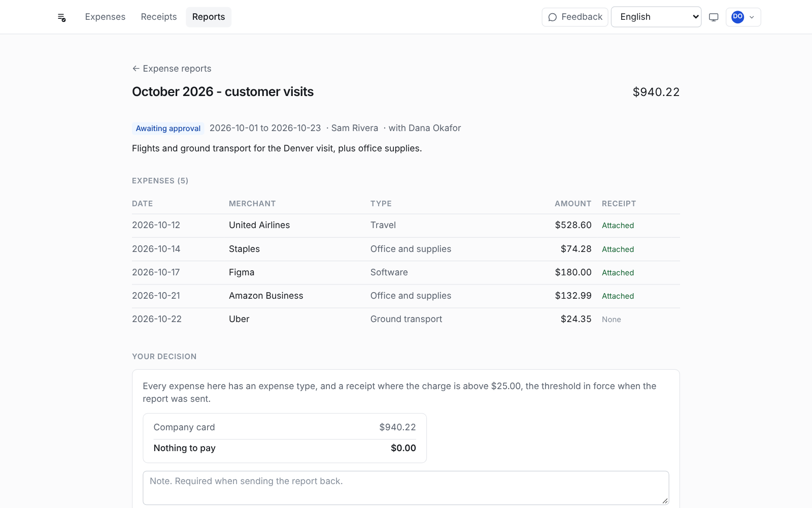Open the Attached receipt for Staples
The width and height of the screenshot is (812, 508).
[618, 249]
